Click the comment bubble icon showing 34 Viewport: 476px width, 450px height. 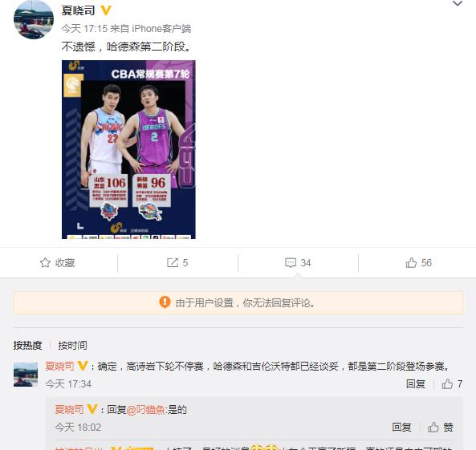[x=291, y=262]
